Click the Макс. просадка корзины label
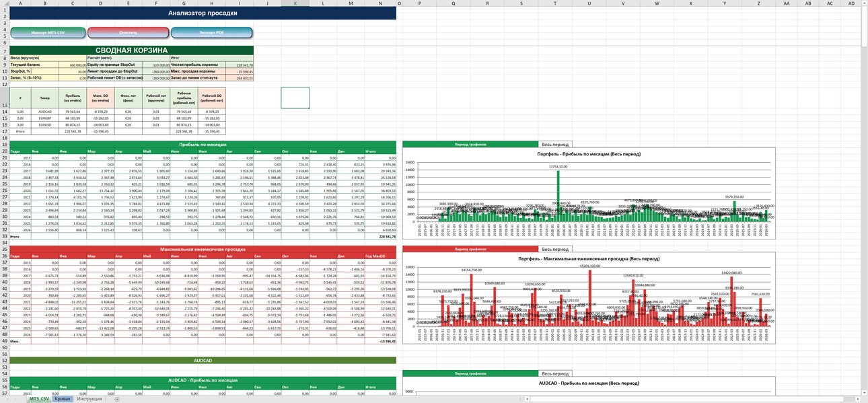Image resolution: width=868 pixels, height=403 pixels. pos(198,71)
